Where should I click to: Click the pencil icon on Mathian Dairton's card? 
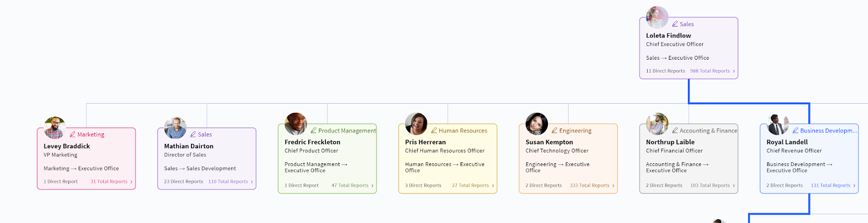tap(193, 135)
